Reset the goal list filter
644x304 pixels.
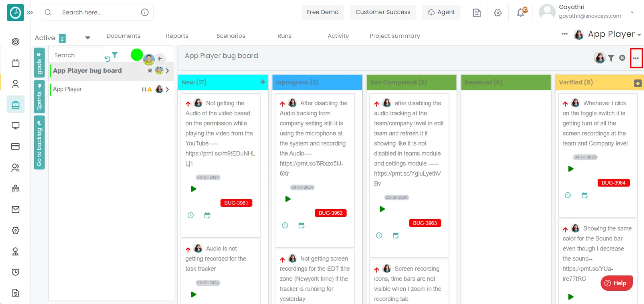(107, 59)
